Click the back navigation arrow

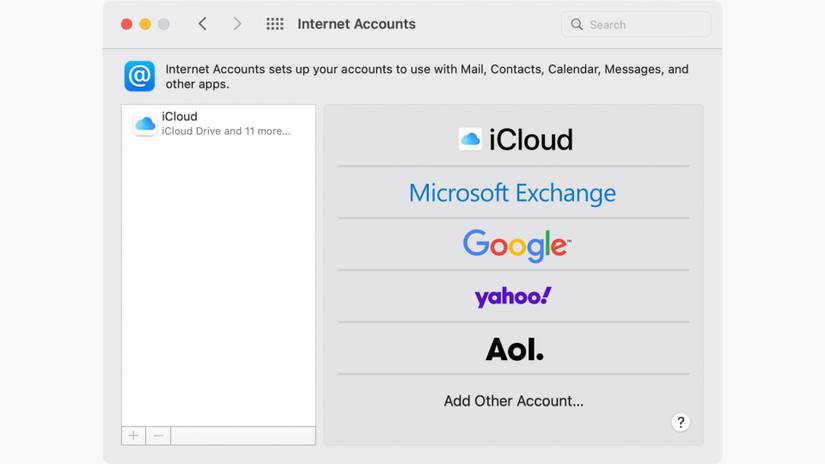[x=203, y=24]
